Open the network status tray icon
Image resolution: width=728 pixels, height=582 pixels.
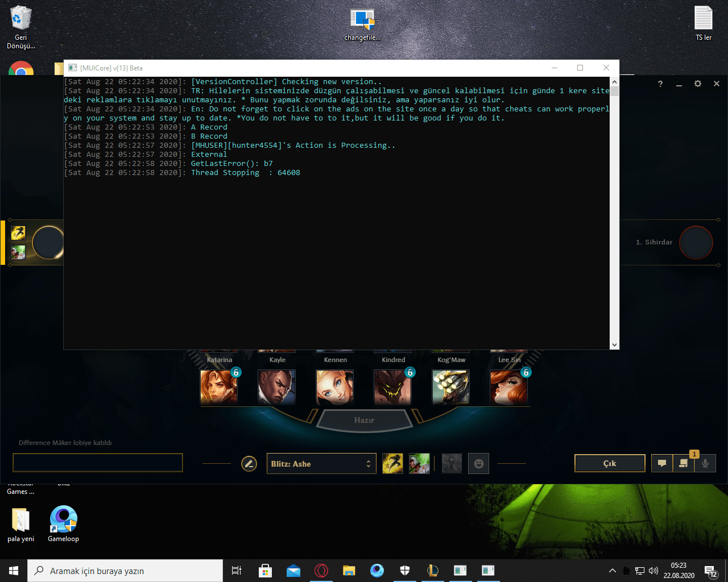[640, 571]
